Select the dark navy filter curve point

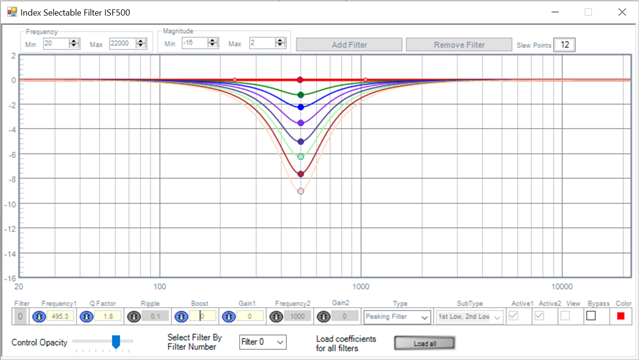[301, 142]
